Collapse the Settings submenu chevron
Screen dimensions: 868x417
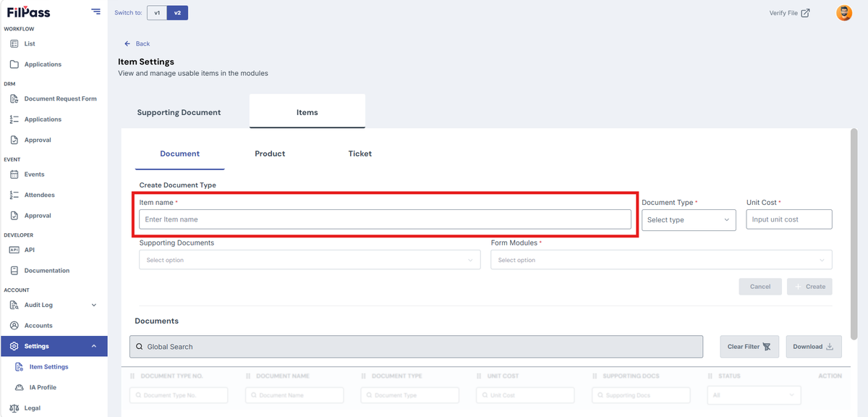[94, 346]
